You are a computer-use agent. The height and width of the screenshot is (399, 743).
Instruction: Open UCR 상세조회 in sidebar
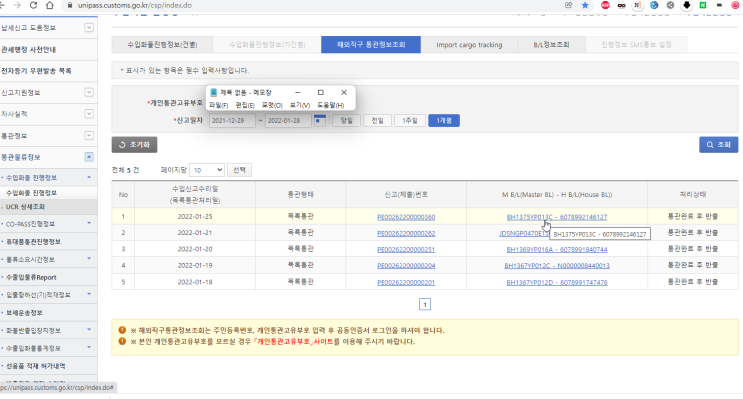coord(26,207)
